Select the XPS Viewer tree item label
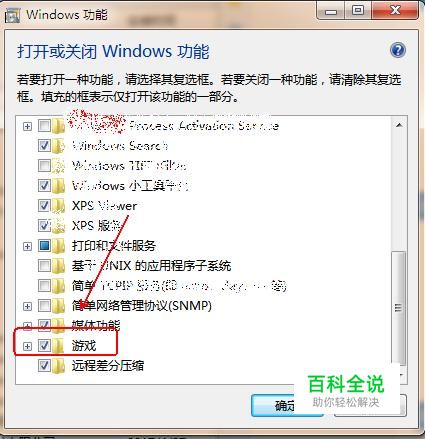 [104, 206]
